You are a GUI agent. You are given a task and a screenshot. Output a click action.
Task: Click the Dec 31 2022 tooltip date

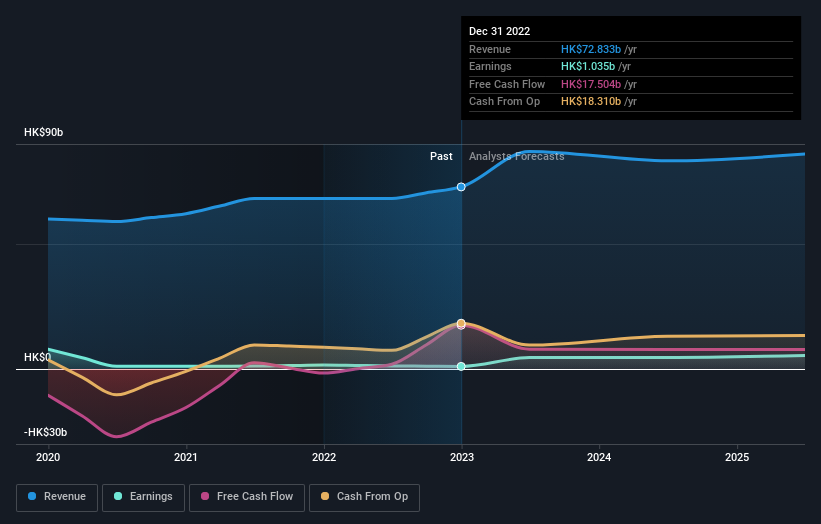[500, 31]
